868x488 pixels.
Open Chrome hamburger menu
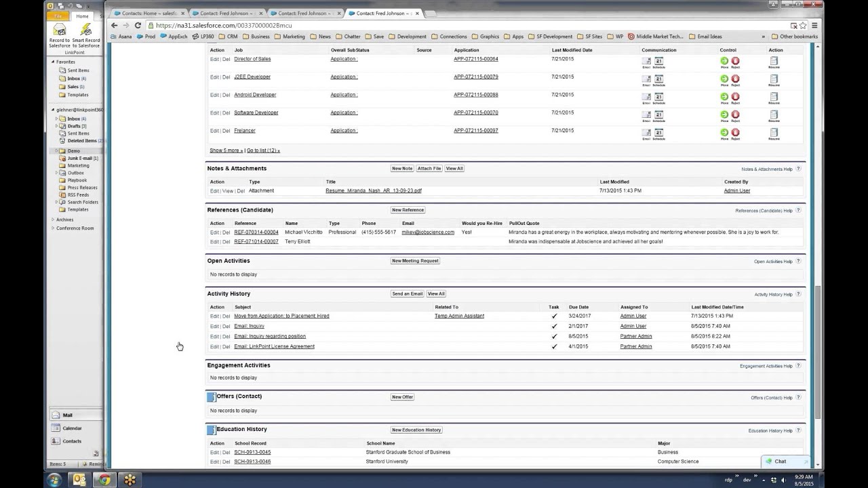[x=814, y=25]
